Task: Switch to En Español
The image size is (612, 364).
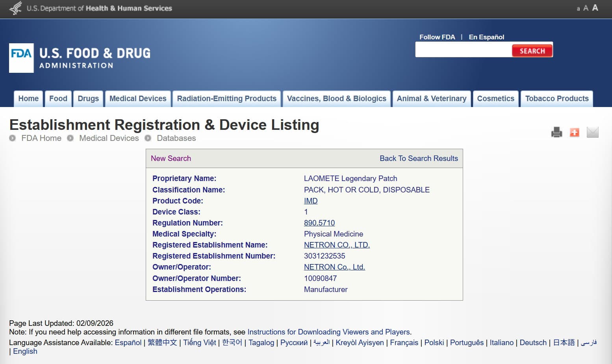Action: pyautogui.click(x=486, y=37)
